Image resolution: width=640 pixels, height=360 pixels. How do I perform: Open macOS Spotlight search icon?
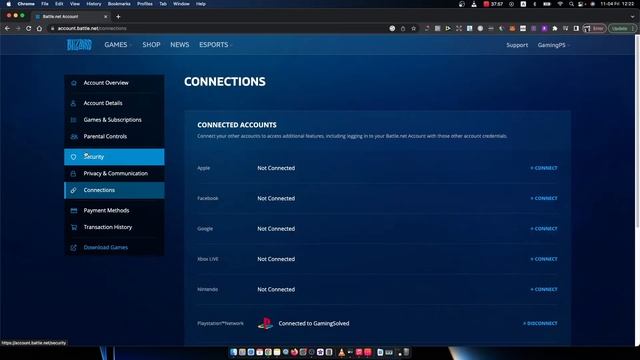[571, 4]
